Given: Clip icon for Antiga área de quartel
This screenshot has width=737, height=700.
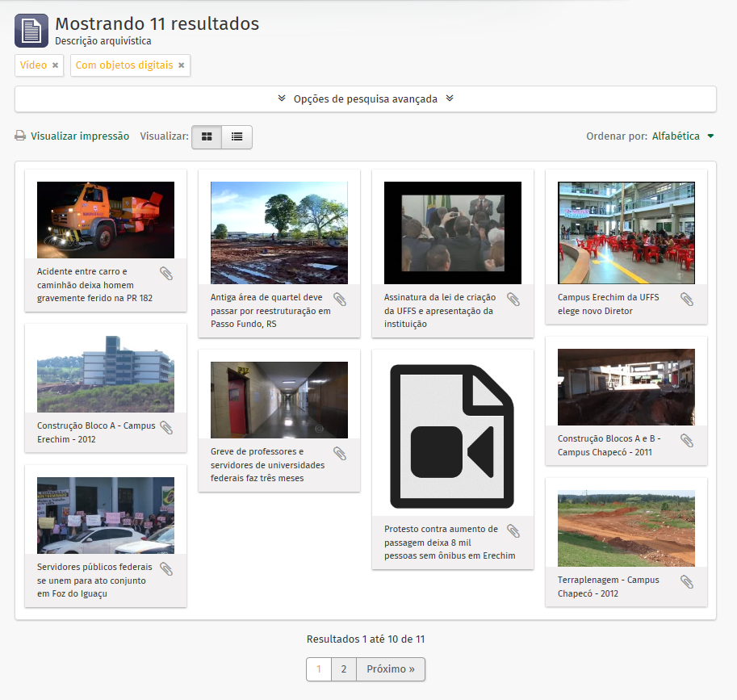Looking at the screenshot, I should click(x=340, y=299).
